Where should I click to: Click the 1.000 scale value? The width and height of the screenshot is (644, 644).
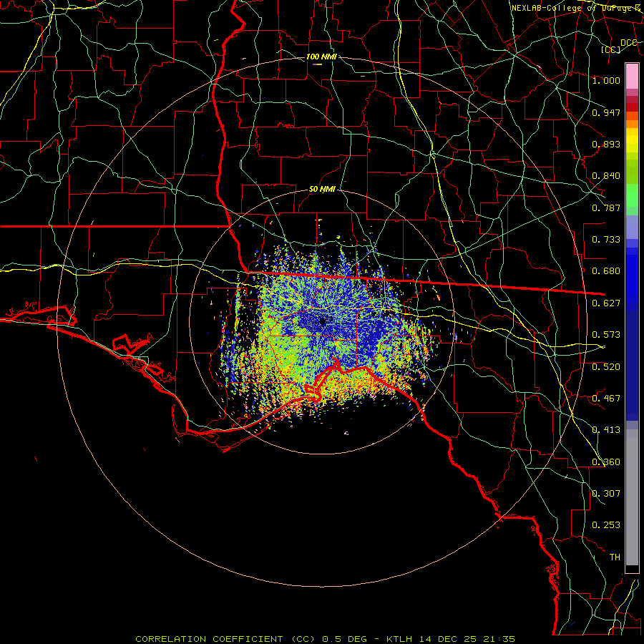(x=606, y=80)
